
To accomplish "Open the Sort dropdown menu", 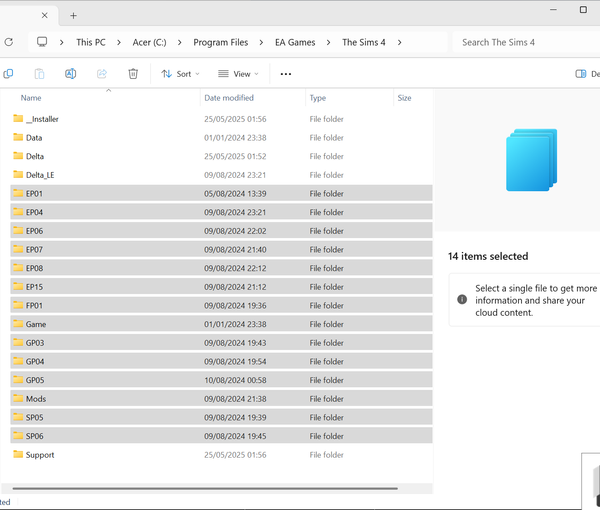I will point(181,74).
